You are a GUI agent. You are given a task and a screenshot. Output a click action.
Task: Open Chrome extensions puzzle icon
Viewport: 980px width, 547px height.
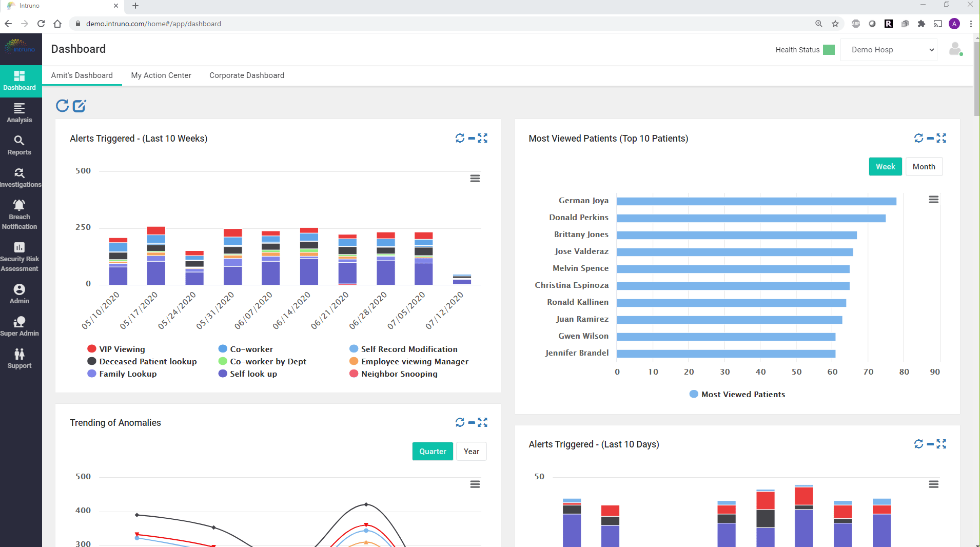coord(922,24)
